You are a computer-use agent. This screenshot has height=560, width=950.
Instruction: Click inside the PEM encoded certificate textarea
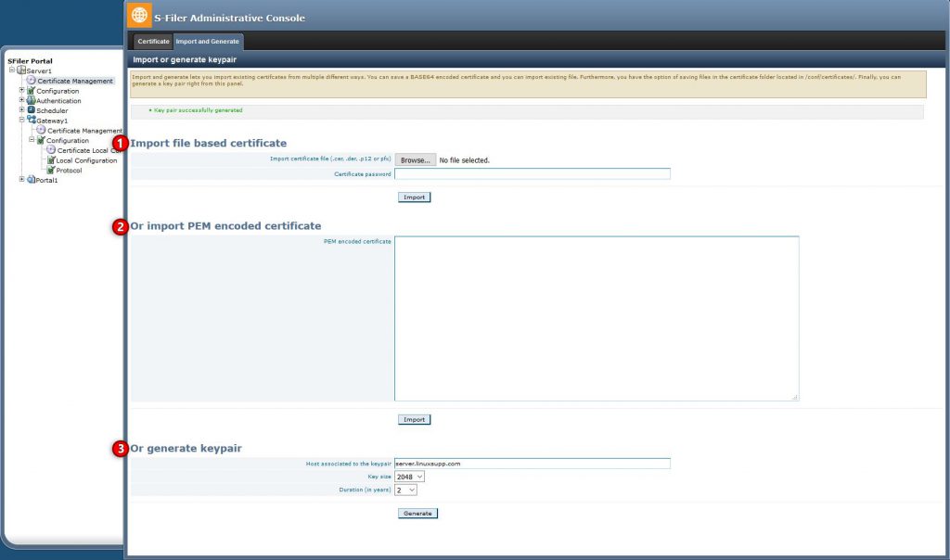pos(597,318)
